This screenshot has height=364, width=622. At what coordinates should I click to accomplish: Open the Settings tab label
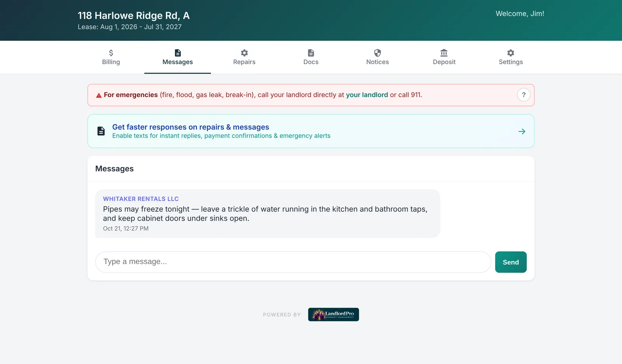pyautogui.click(x=511, y=62)
